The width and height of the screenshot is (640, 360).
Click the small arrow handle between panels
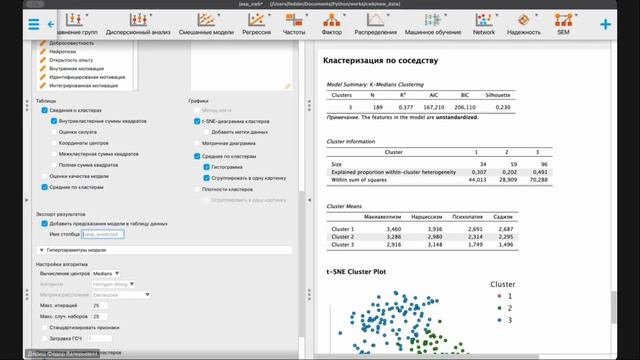click(x=309, y=200)
